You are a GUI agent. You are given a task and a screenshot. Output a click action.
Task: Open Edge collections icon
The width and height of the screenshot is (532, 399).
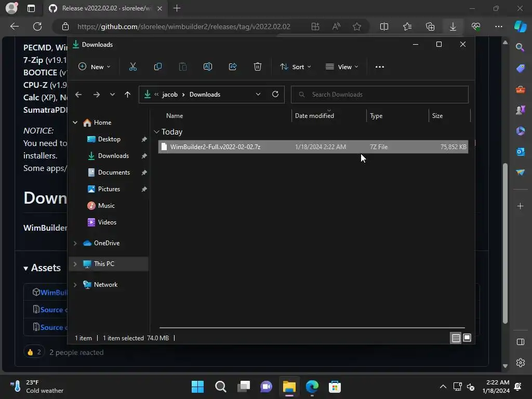tap(430, 26)
